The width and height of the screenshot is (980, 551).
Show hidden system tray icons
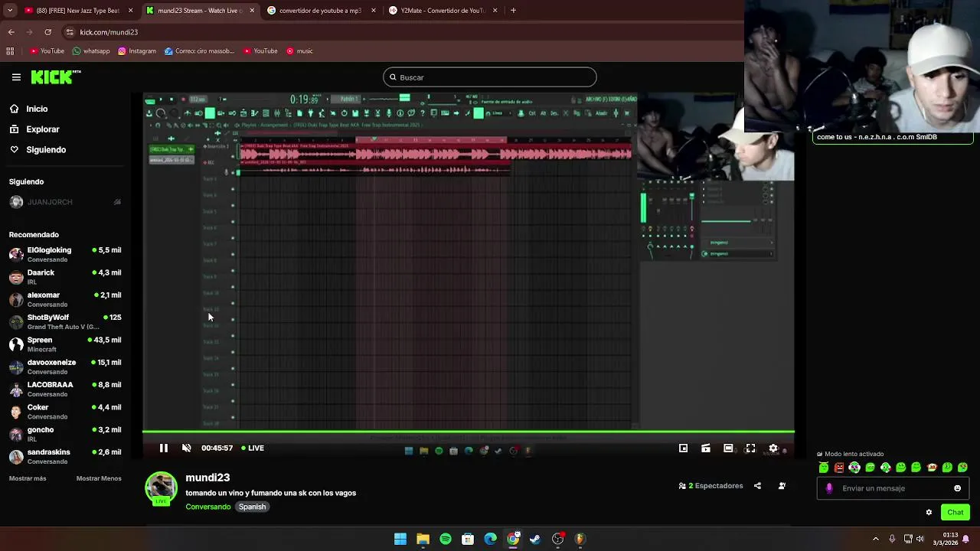point(876,539)
